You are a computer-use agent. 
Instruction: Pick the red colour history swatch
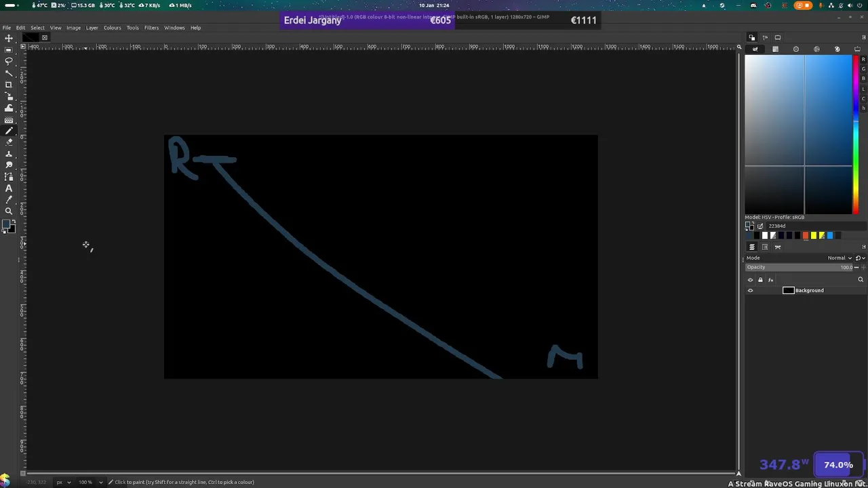[806, 235]
